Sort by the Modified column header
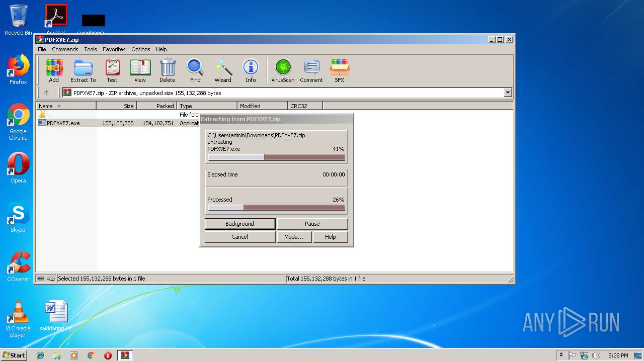 [x=262, y=106]
